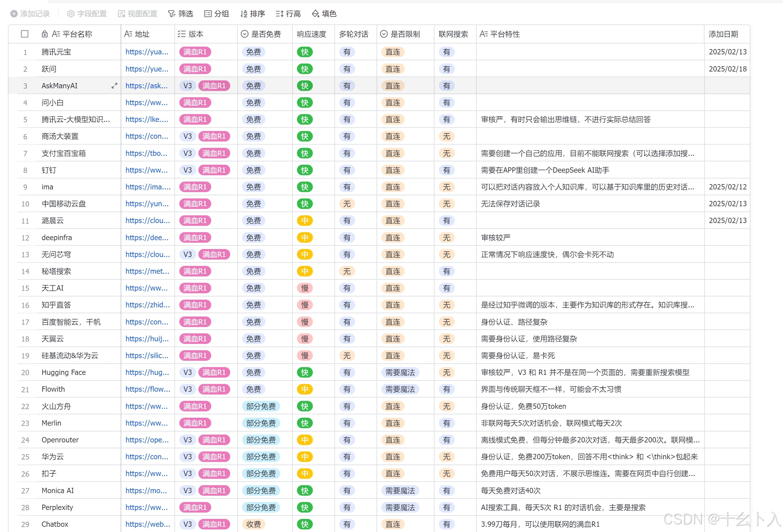
Task: Click row number 26 for 扣子
Action: (x=25, y=474)
